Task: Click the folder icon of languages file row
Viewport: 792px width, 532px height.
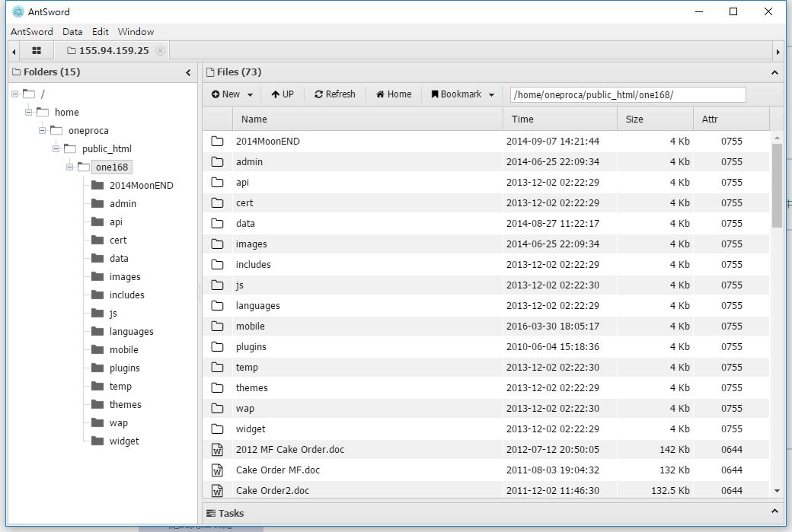Action: coord(217,306)
